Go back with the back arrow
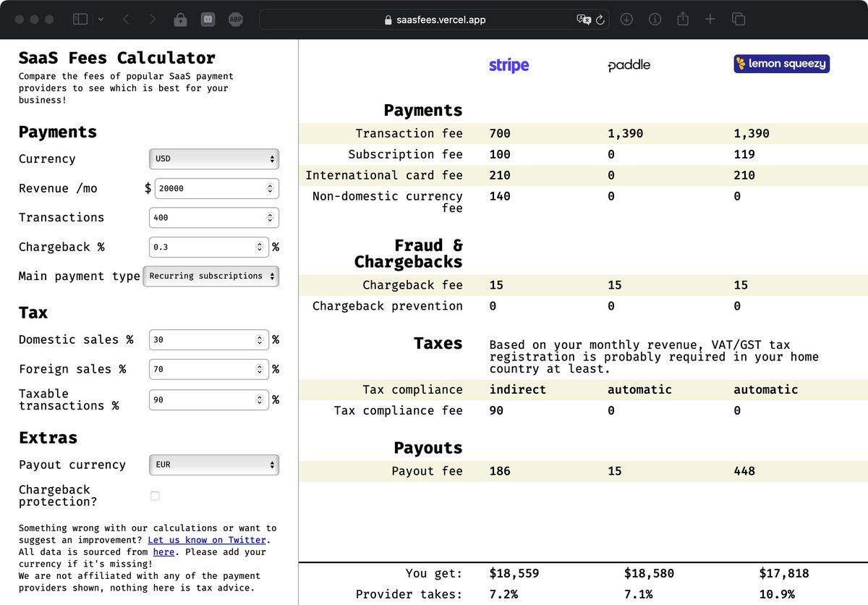This screenshot has width=868, height=605. point(127,20)
